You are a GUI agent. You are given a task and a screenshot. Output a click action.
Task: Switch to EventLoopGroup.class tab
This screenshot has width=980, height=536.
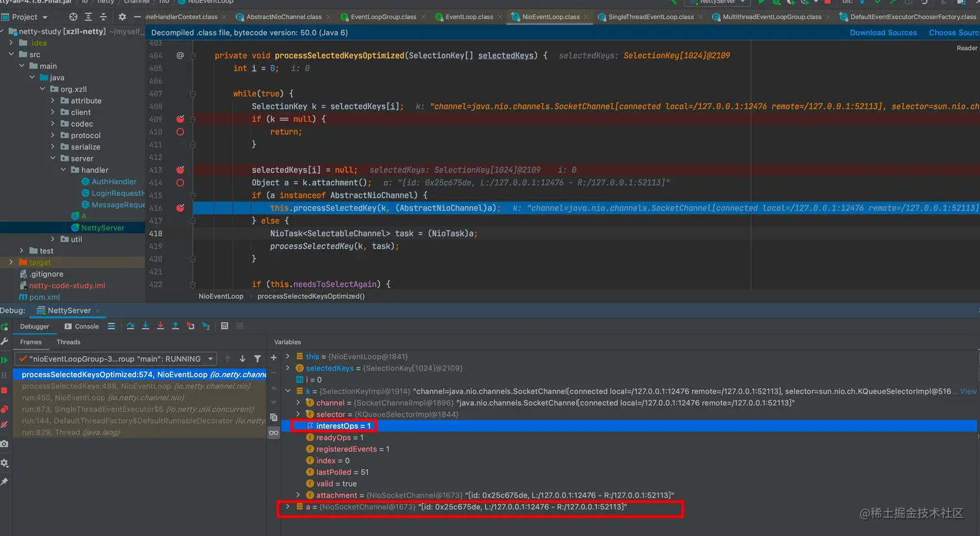383,17
